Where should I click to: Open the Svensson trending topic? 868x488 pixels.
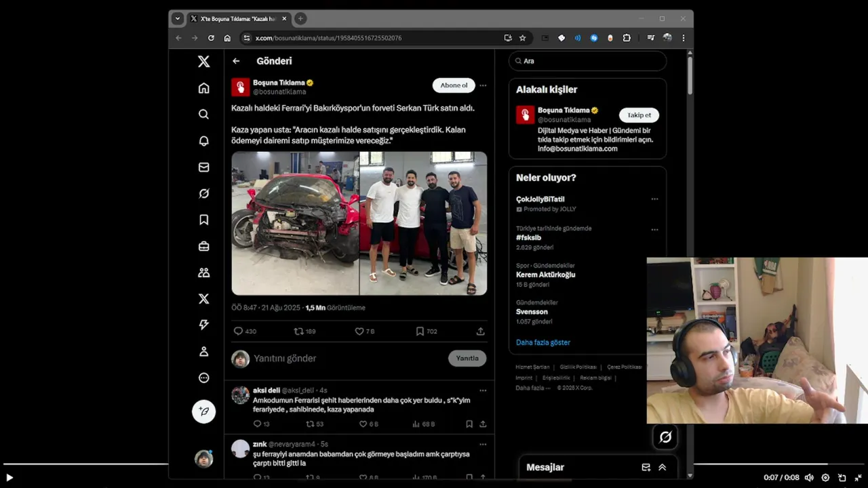point(532,312)
